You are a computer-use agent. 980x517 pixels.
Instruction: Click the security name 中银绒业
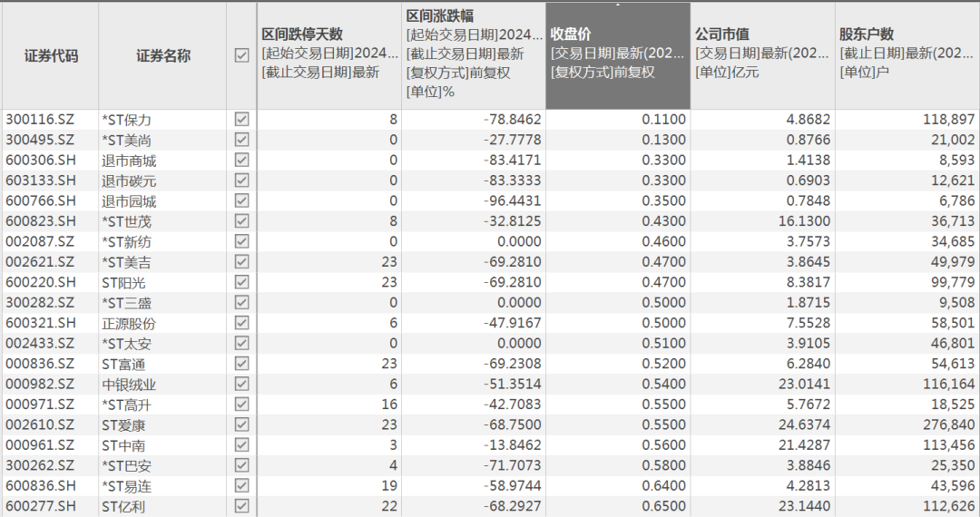pyautogui.click(x=129, y=384)
